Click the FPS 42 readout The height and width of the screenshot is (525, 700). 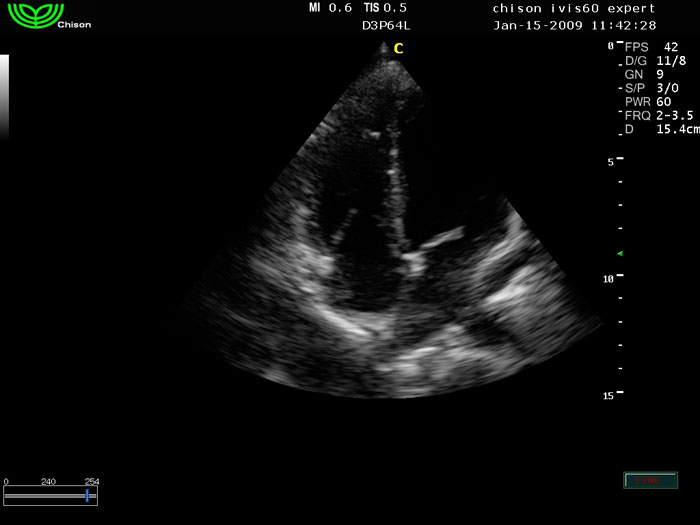(652, 46)
